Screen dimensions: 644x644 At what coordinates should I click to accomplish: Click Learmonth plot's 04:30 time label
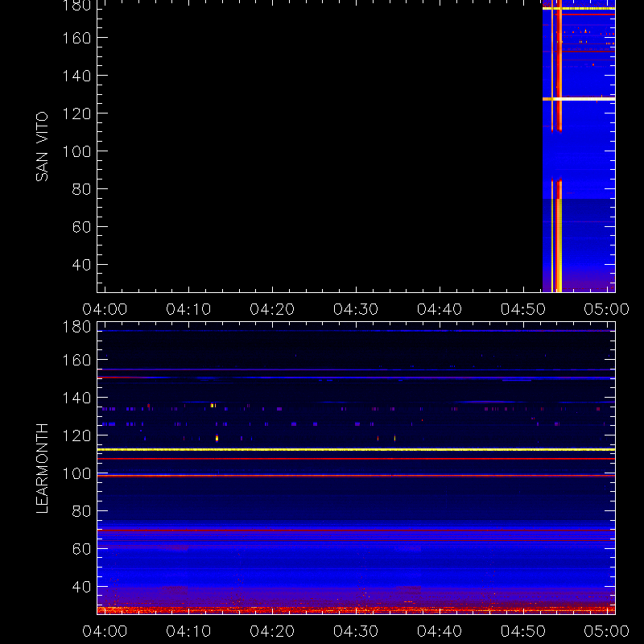tap(356, 631)
